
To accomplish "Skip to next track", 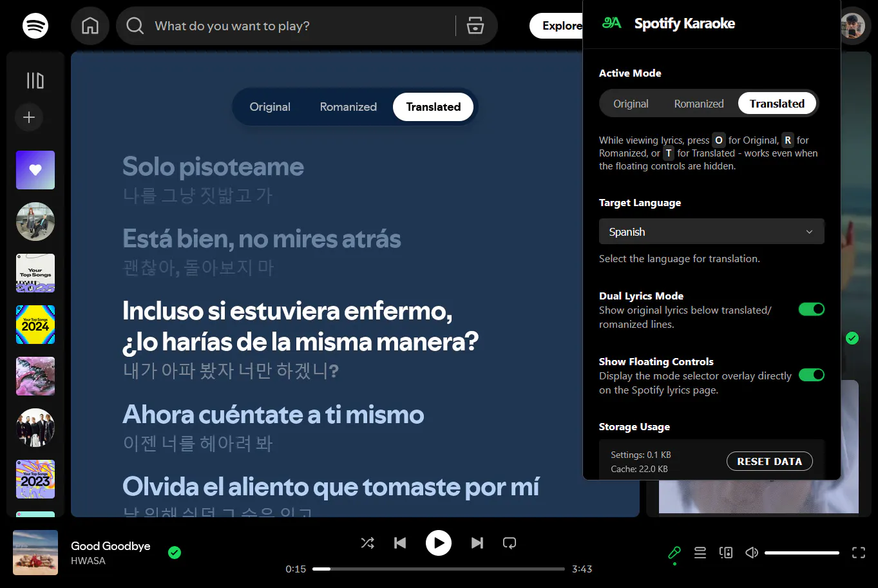I will (477, 543).
